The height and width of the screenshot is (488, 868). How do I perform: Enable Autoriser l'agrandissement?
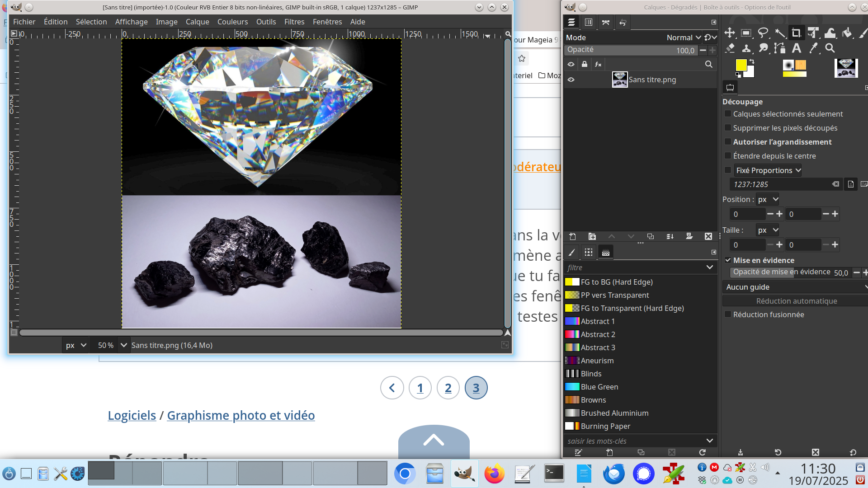[728, 142]
